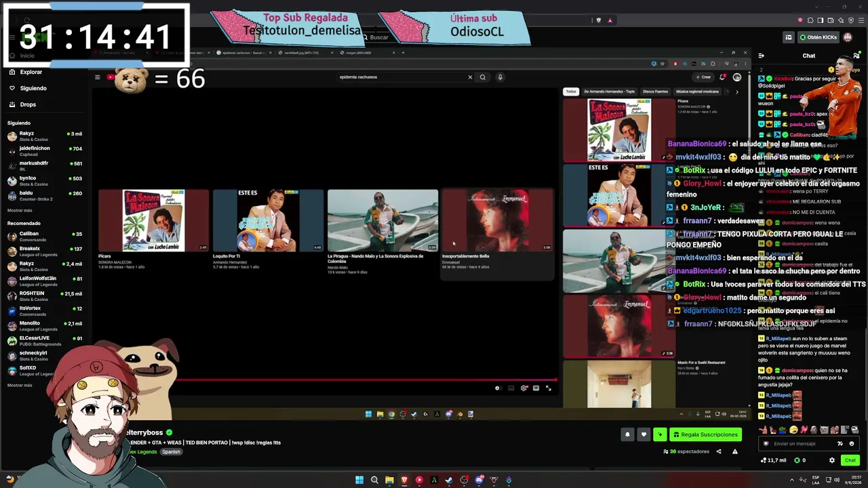Collapse the chat panel with the arrow icon
This screenshot has height=488, width=868.
762,56
